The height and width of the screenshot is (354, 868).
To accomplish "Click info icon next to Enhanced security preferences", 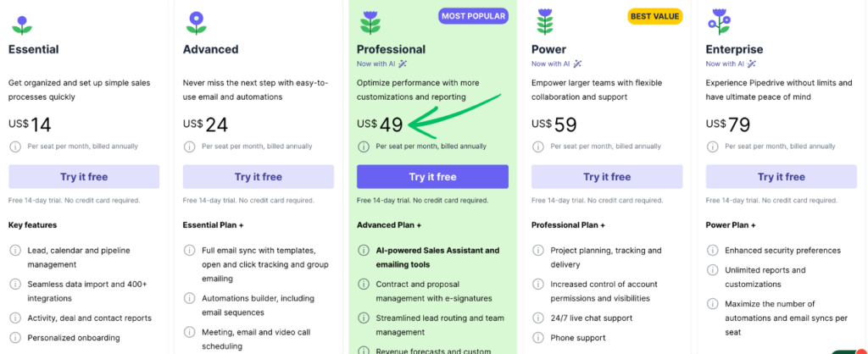I will (712, 251).
